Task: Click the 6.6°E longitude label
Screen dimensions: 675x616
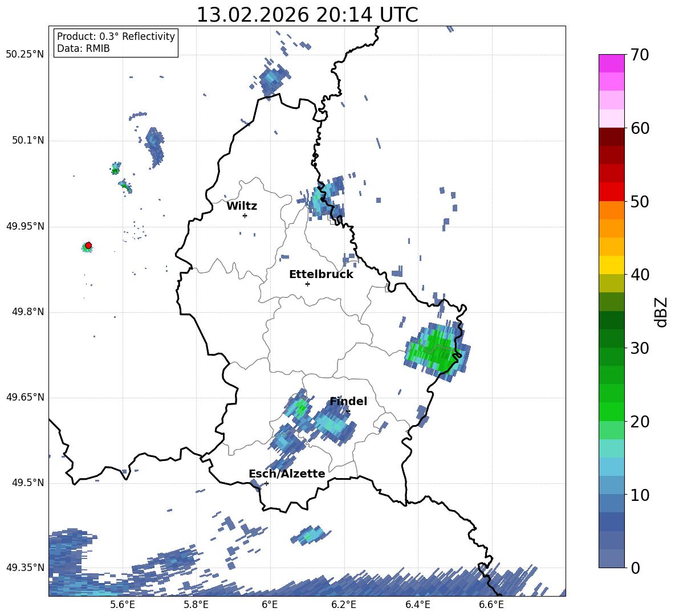Action: (491, 605)
